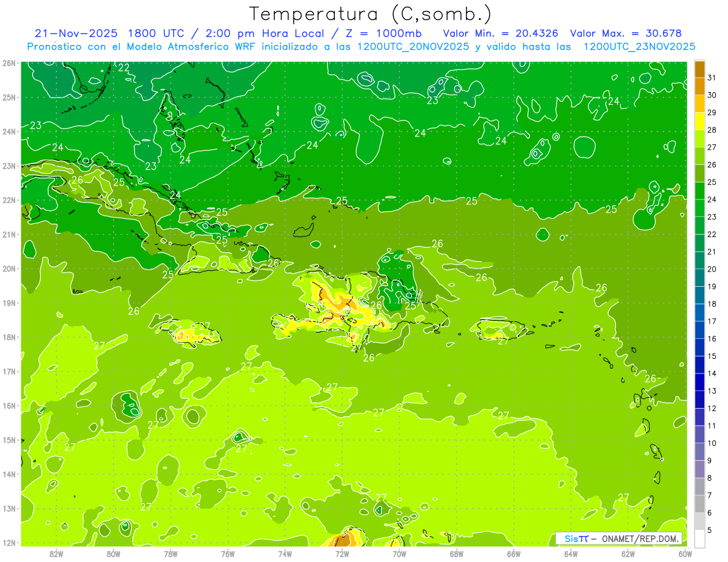Click the '16N' latitude label
Screen dimensions: 728x562
[x=8, y=406]
